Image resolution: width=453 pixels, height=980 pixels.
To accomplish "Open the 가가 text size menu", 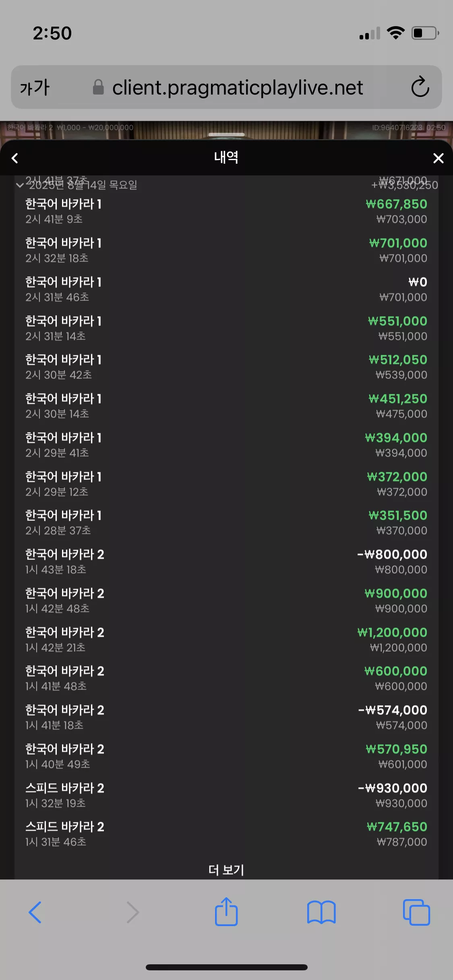I will click(x=35, y=87).
